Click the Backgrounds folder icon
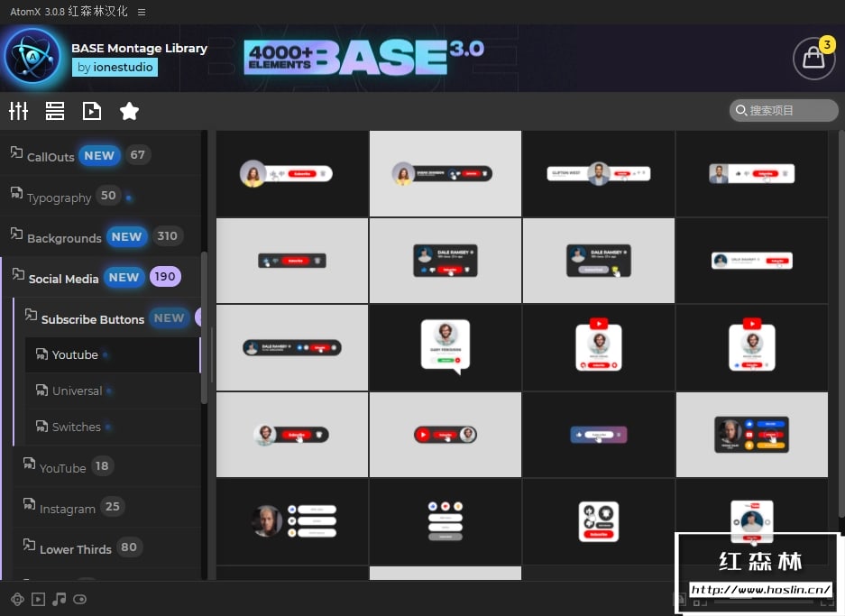The image size is (845, 616). tap(16, 234)
